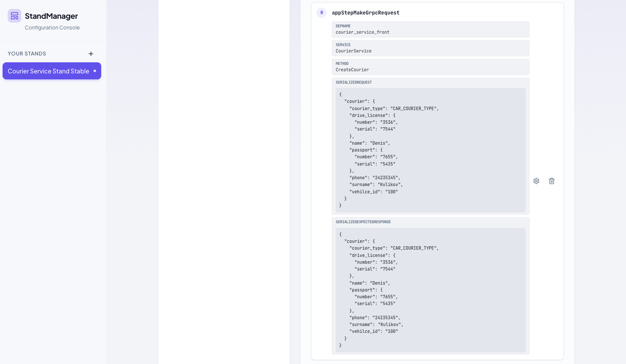The height and width of the screenshot is (364, 626).
Task: Click the step number 8 badge
Action: coord(322,13)
